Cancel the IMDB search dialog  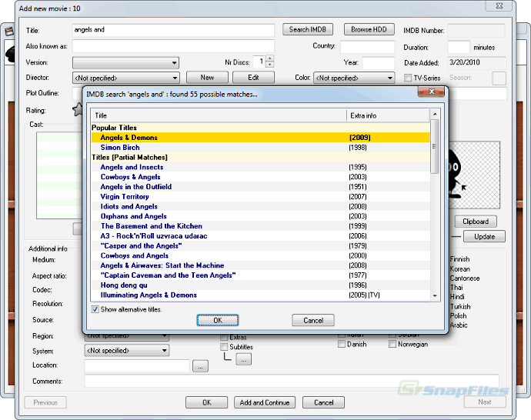pyautogui.click(x=313, y=320)
